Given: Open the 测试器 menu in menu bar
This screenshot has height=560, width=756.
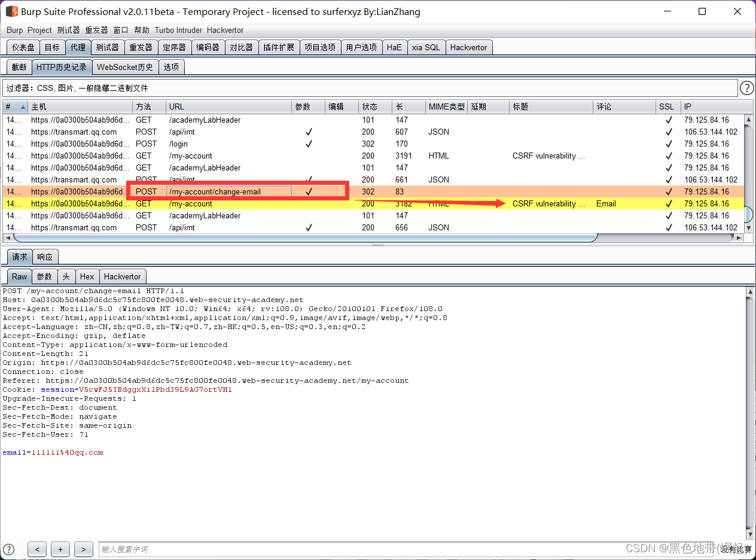Looking at the screenshot, I should click(x=69, y=30).
